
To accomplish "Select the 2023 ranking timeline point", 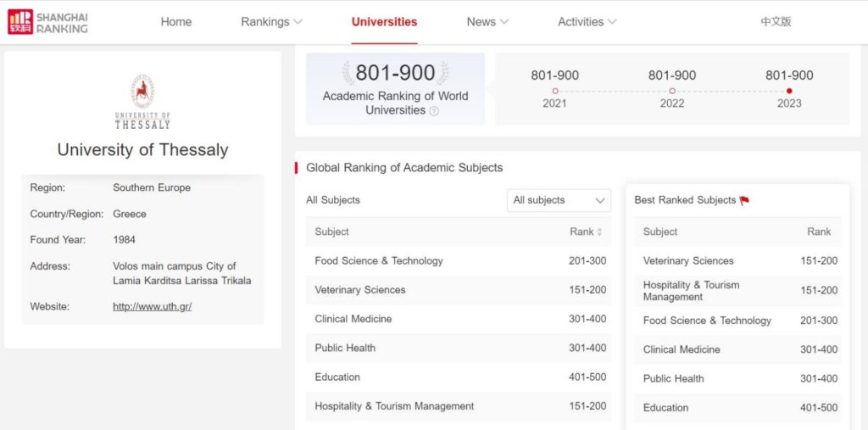I will pos(789,91).
